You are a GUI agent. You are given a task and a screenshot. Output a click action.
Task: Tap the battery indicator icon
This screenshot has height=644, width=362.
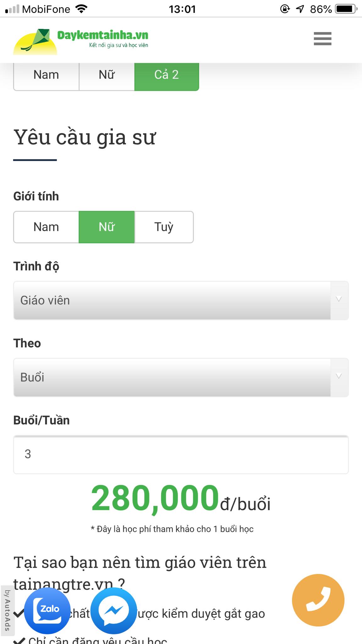[346, 9]
